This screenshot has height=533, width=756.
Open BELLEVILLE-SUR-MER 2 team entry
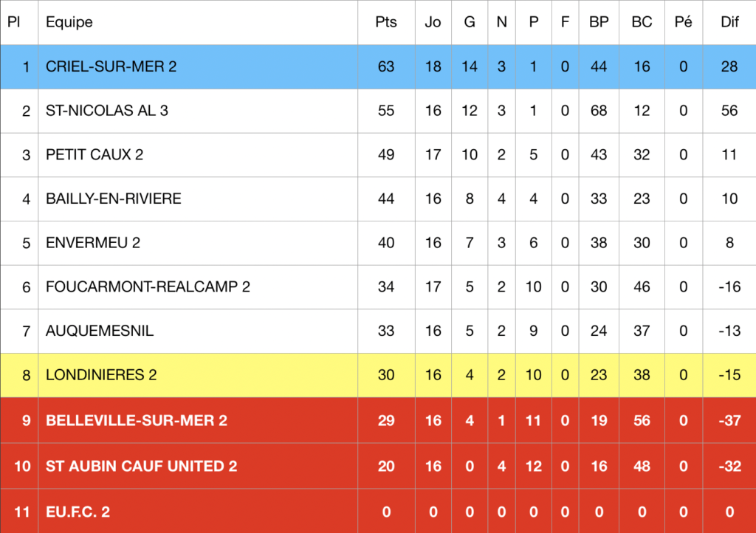(x=137, y=421)
